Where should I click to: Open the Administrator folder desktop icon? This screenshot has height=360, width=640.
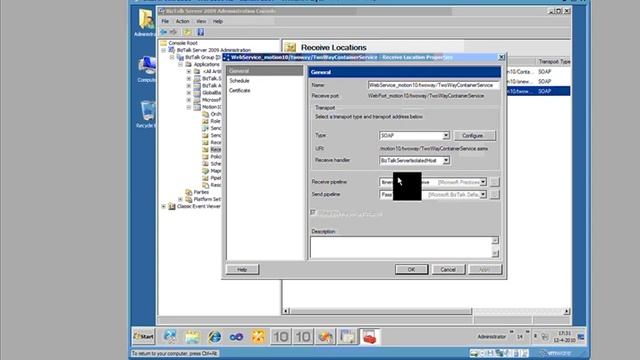[x=146, y=23]
